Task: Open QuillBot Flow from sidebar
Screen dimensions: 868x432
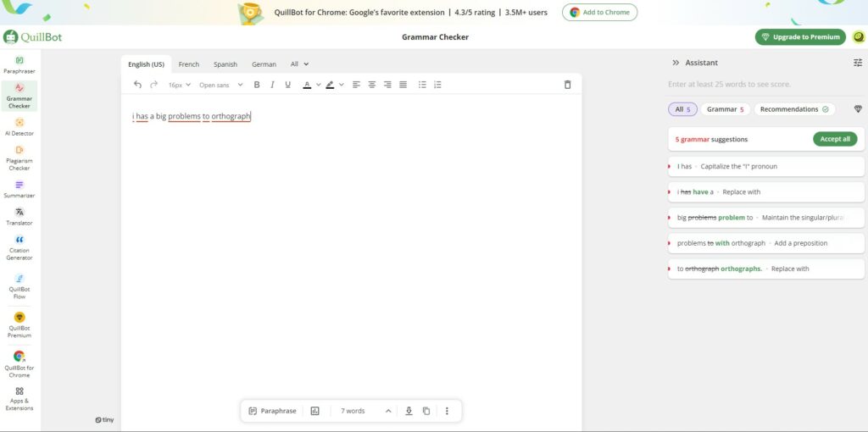Action: tap(19, 286)
